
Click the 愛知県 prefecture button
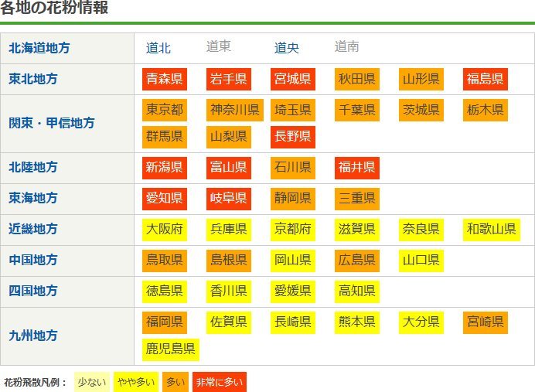(x=164, y=199)
